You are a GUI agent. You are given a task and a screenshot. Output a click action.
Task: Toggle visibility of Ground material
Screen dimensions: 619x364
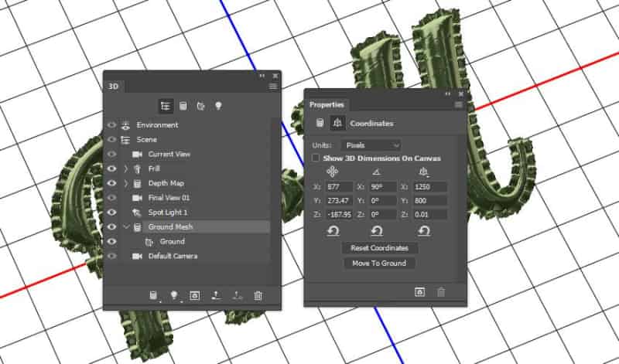pos(111,241)
